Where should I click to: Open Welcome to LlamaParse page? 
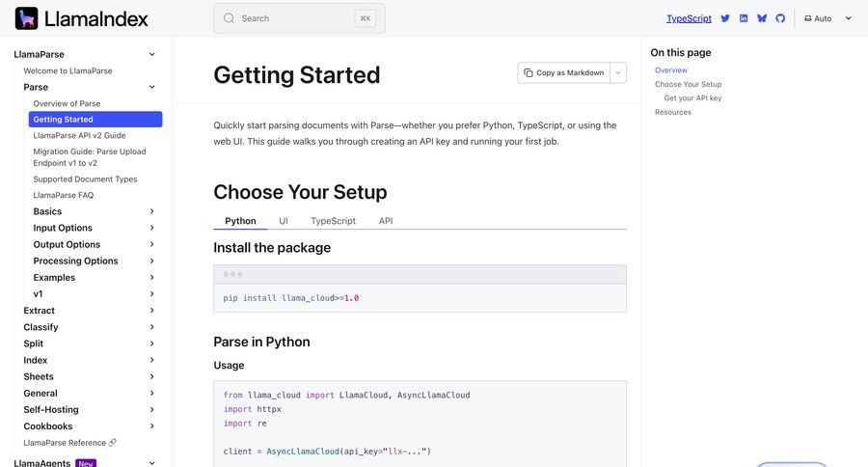[x=68, y=70]
